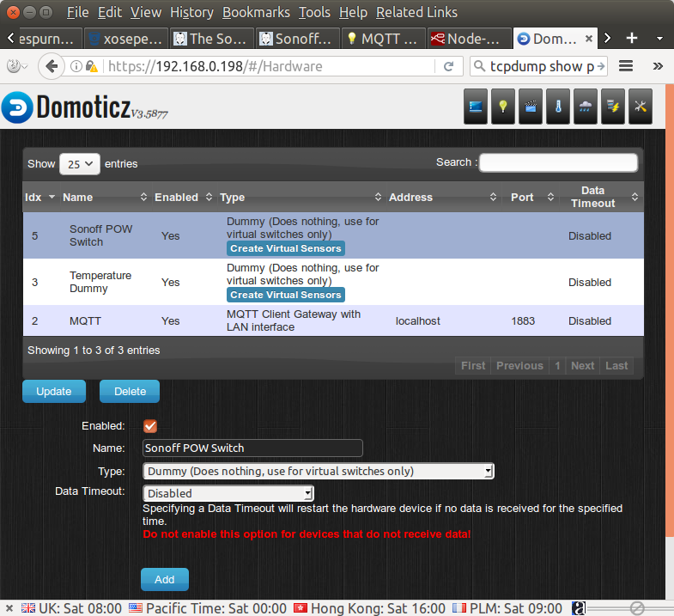The width and height of the screenshot is (674, 616).
Task: Open the Setup wrench icon
Action: 641,107
